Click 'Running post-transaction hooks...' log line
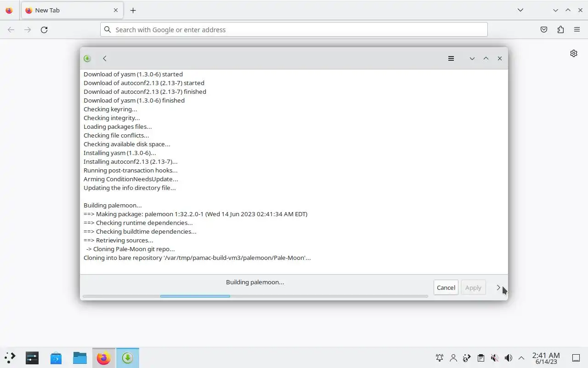The width and height of the screenshot is (588, 368). (130, 170)
